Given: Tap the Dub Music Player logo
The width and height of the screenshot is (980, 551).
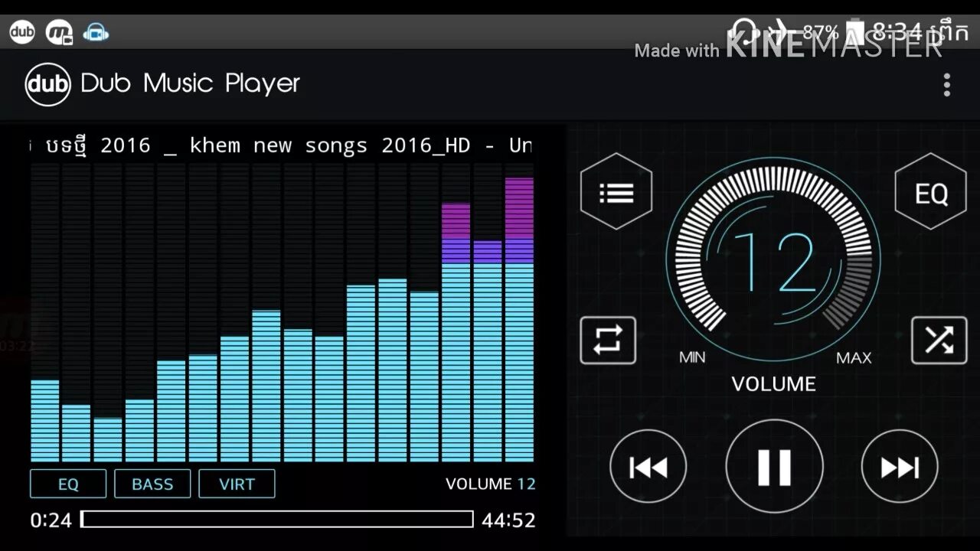Looking at the screenshot, I should (x=47, y=83).
